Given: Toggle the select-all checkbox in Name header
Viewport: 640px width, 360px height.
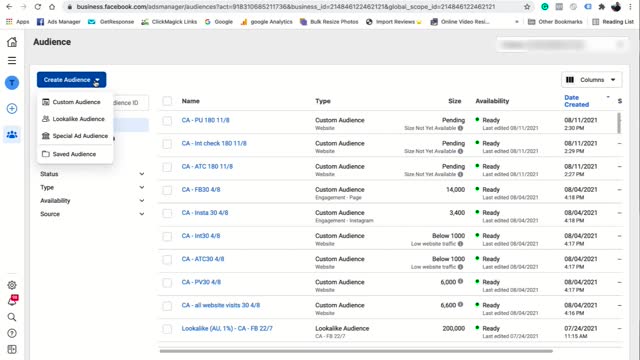Looking at the screenshot, I should click(x=167, y=101).
